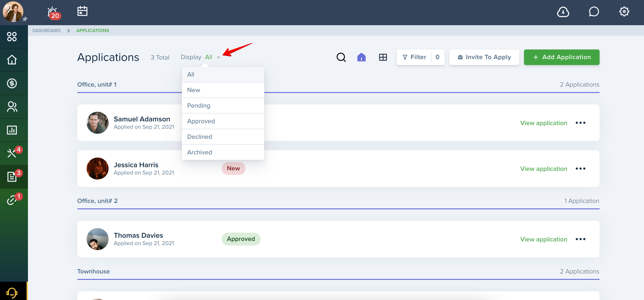This screenshot has height=300, width=644.
Task: Click the name Samuel Adamson
Action: point(142,119)
